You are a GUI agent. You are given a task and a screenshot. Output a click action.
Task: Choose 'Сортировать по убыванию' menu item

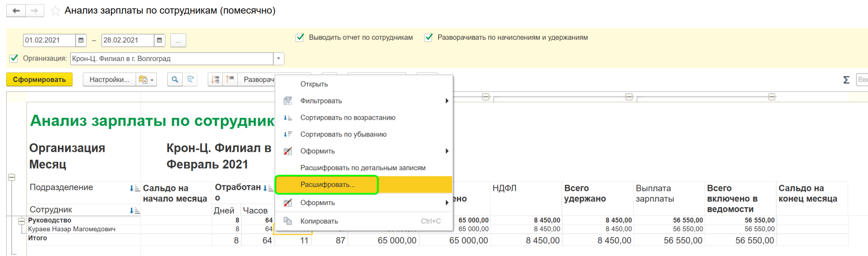[343, 134]
